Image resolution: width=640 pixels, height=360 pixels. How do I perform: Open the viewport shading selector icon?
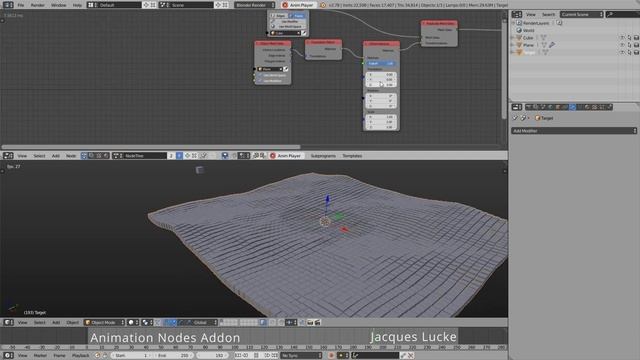(x=132, y=322)
